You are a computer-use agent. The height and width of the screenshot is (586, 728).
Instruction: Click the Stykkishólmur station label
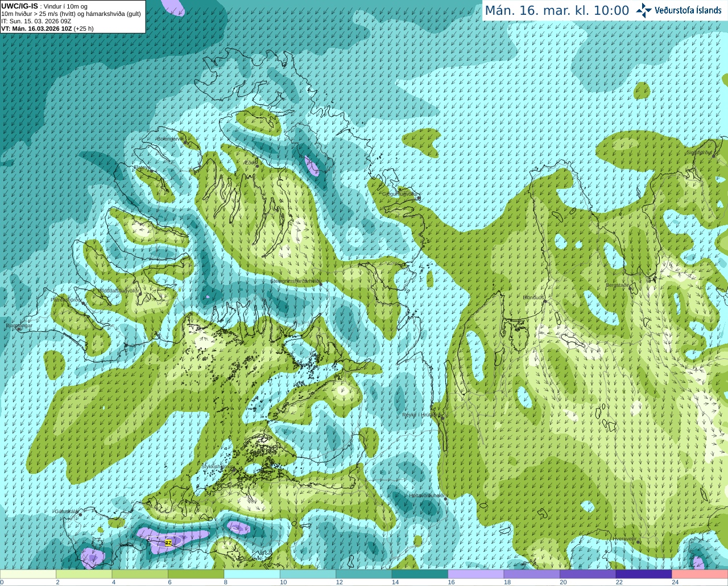(218, 466)
